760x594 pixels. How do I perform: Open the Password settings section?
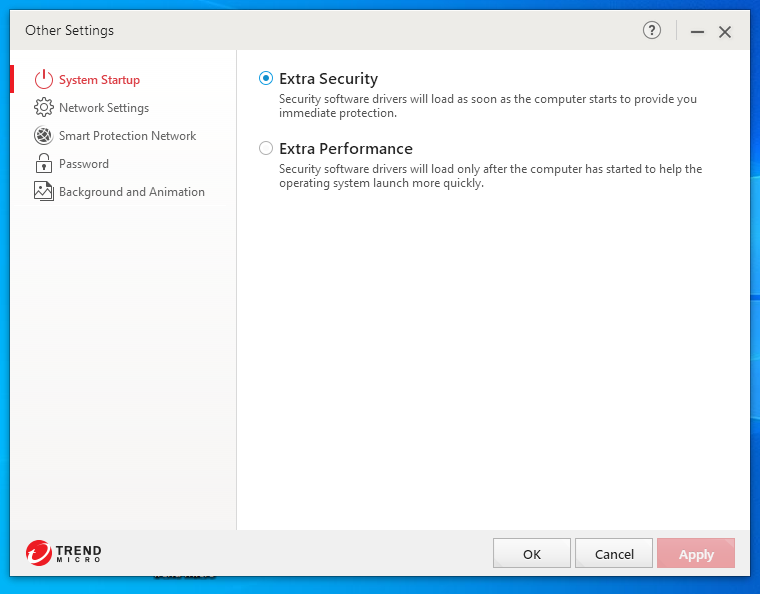click(x=84, y=164)
